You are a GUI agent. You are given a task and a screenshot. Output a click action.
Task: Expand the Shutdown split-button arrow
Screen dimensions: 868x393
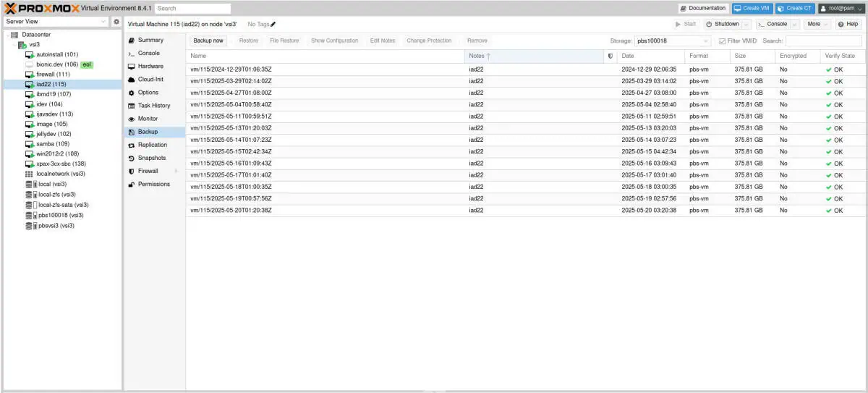746,24
